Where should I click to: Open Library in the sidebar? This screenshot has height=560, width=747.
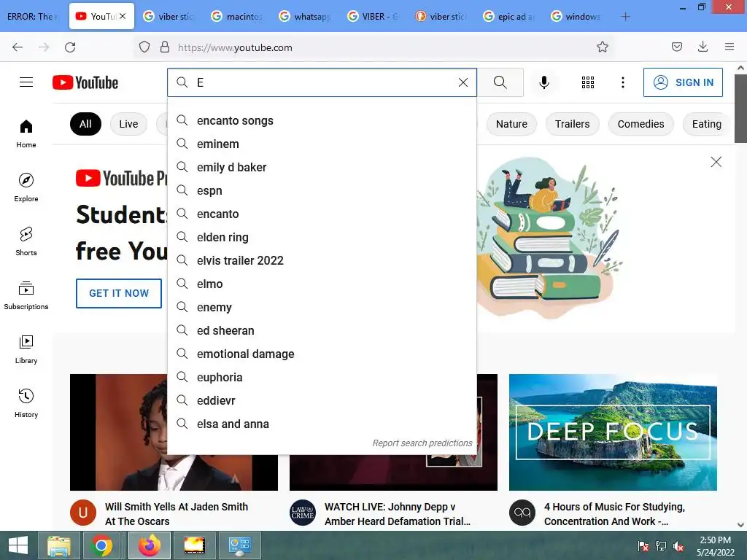pos(26,349)
